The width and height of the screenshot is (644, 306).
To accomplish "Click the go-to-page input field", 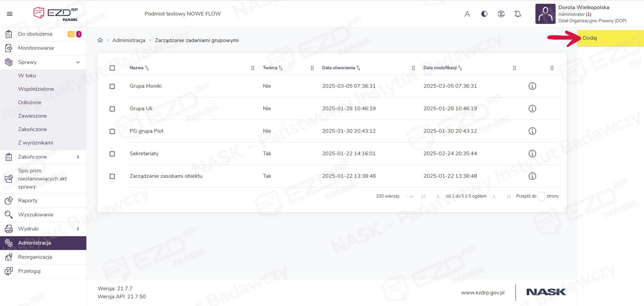I will pyautogui.click(x=541, y=196).
